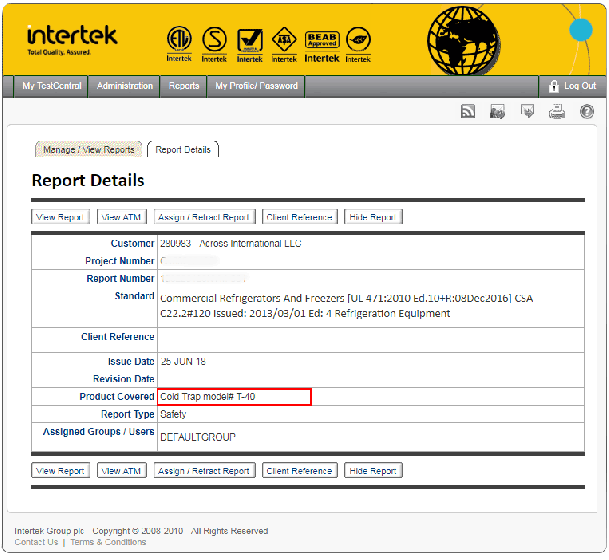Click the RSS feed icon

pyautogui.click(x=467, y=112)
